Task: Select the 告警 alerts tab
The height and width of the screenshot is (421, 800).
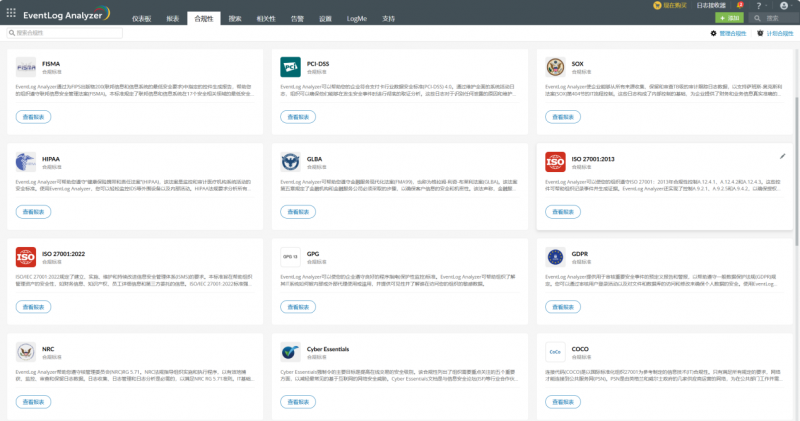Action: point(297,19)
